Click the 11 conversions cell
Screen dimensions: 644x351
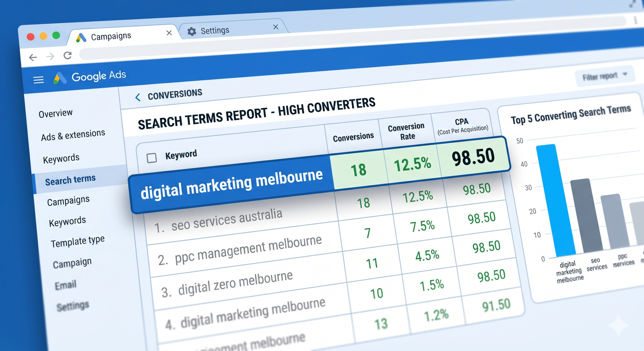coord(372,264)
